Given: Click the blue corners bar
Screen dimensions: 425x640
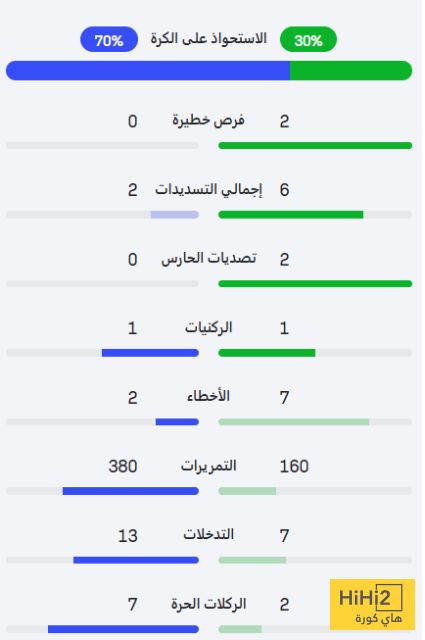Looking at the screenshot, I should 150,353.
